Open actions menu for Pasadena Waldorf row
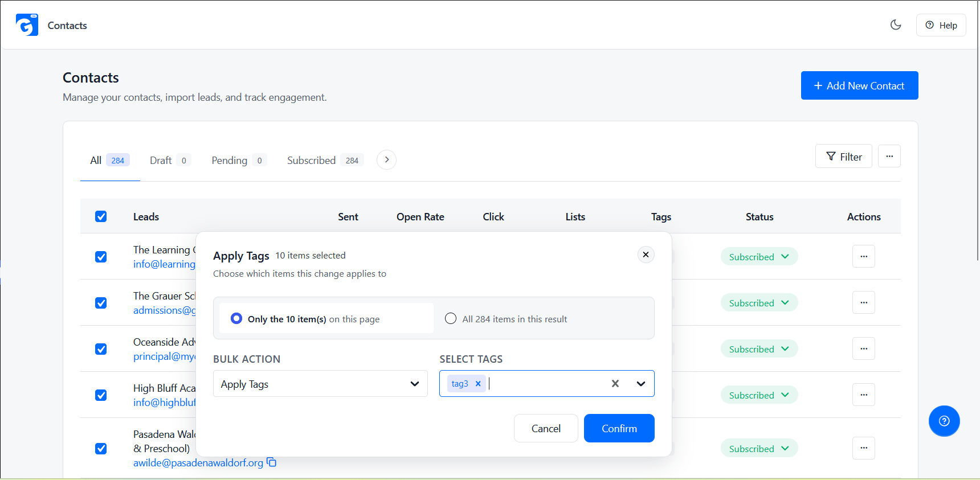The image size is (980, 480). pyautogui.click(x=864, y=448)
